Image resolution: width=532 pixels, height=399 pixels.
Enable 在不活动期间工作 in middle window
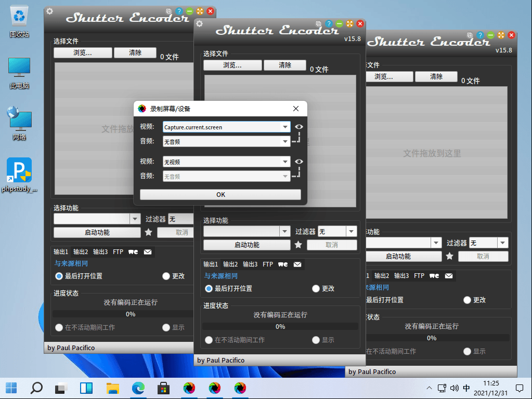[209, 340]
